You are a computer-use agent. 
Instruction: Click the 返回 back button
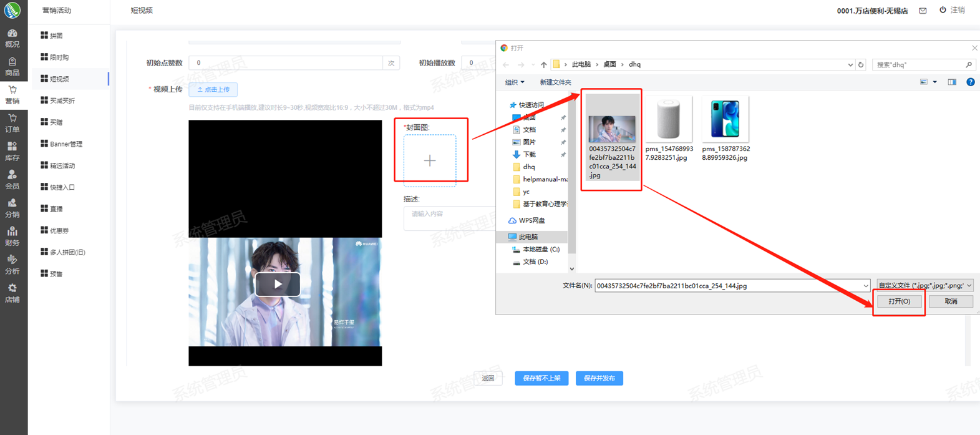(x=488, y=378)
